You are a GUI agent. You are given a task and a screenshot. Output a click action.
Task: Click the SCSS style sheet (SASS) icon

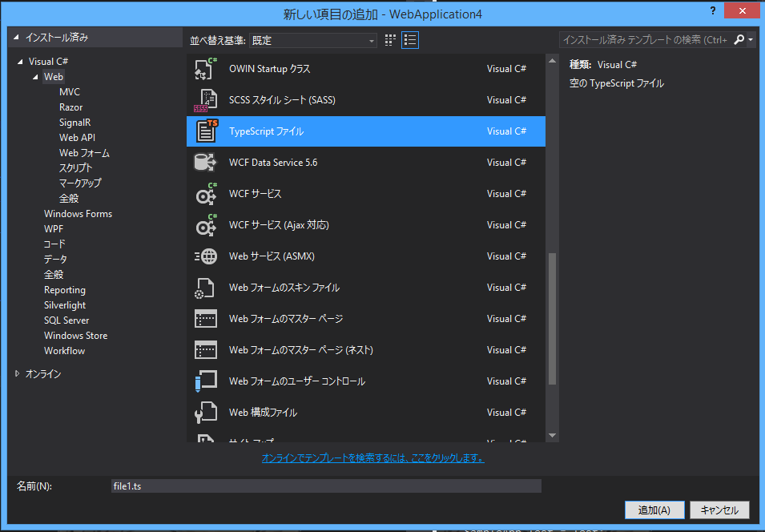[206, 100]
